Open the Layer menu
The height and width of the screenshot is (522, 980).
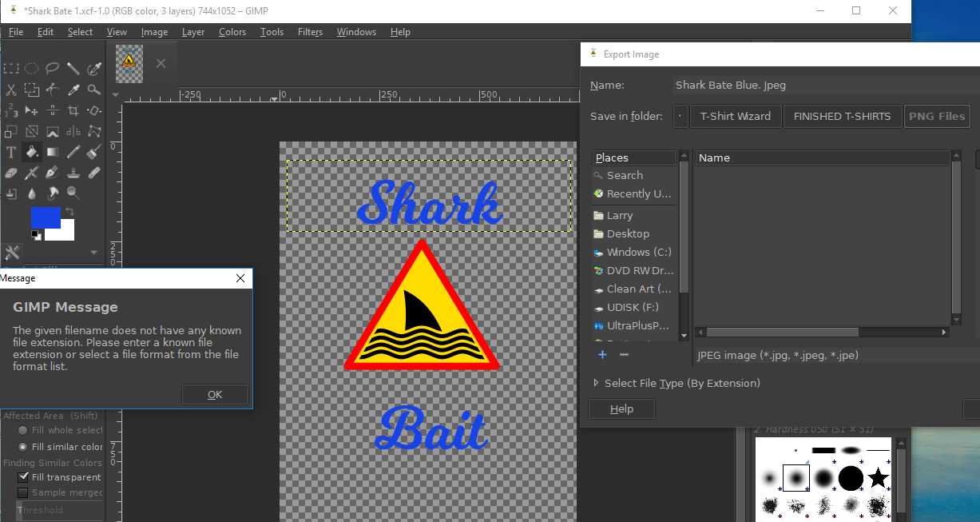(193, 32)
